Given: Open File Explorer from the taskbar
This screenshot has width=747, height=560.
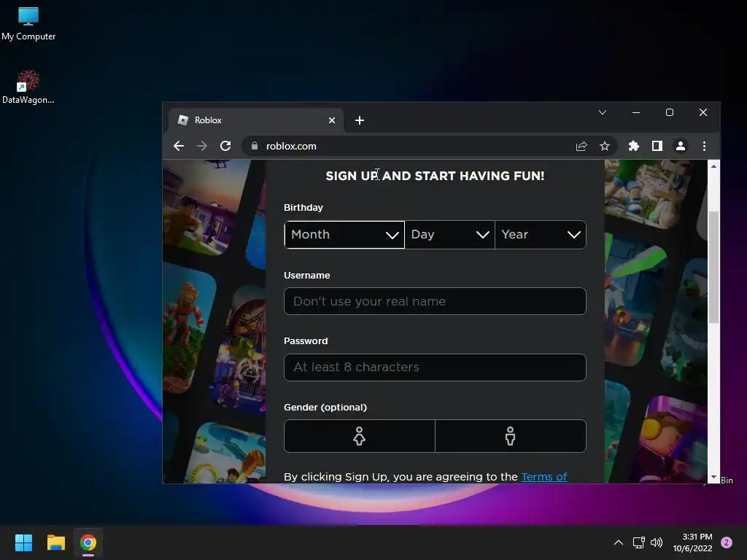Looking at the screenshot, I should (x=55, y=542).
